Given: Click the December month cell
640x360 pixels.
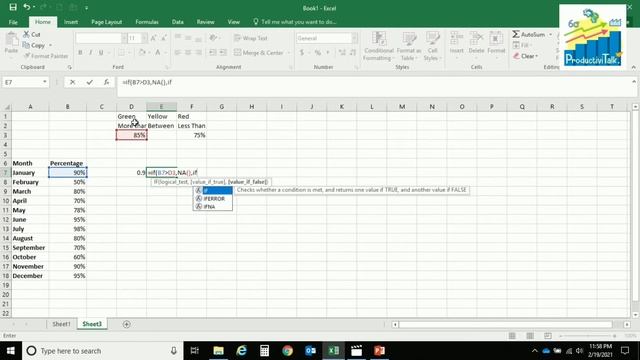Looking at the screenshot, I should coord(30,276).
